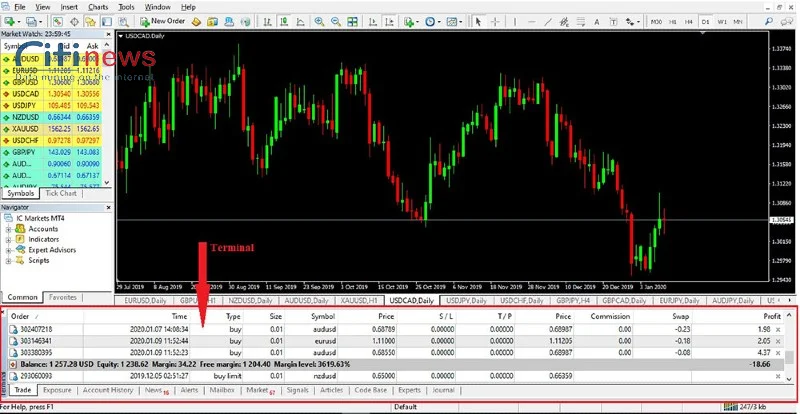Select order 303146341 row
Viewport: 800px width, 414px height.
[395, 341]
